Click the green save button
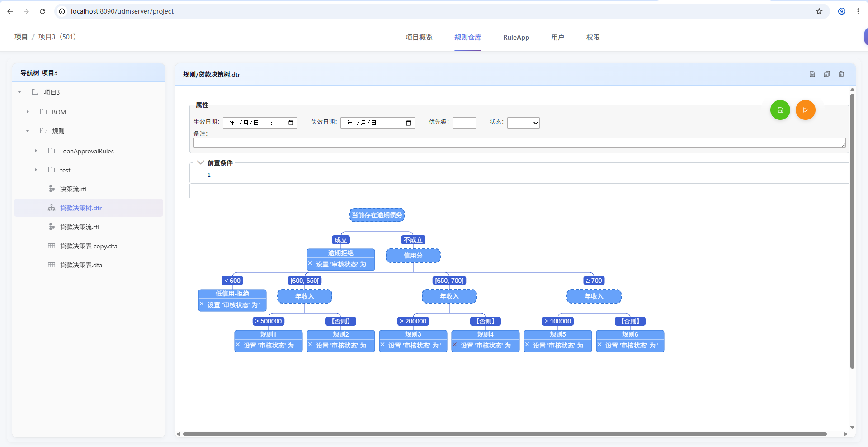 coord(780,110)
